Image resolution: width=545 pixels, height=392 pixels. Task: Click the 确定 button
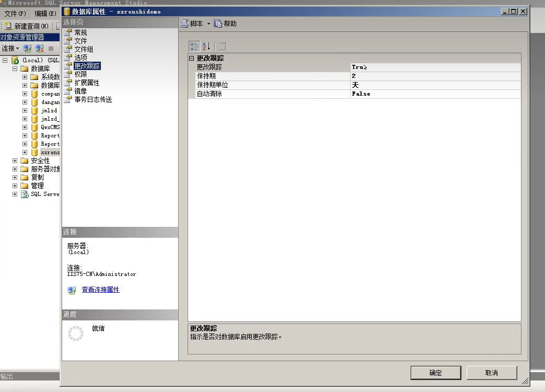coord(436,373)
